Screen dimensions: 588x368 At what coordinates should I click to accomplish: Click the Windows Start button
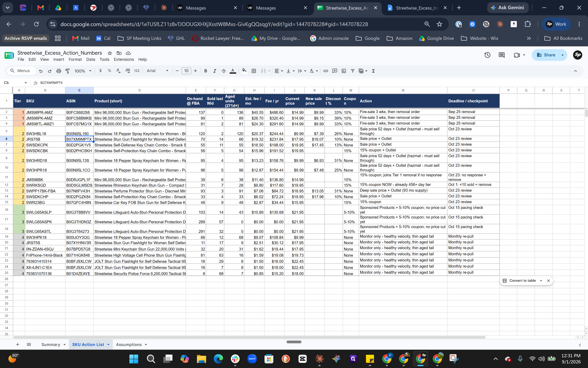[134, 359]
